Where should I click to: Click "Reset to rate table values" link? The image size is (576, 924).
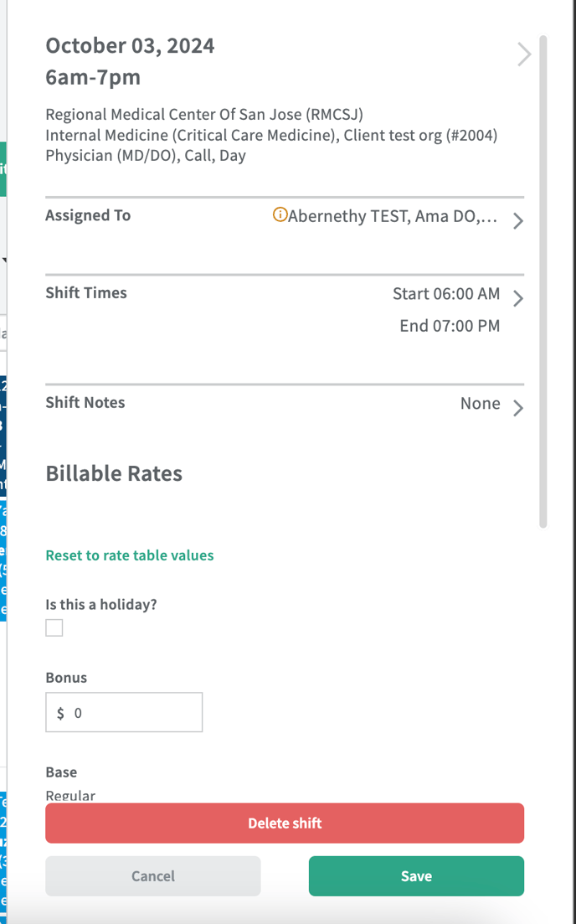click(x=130, y=555)
